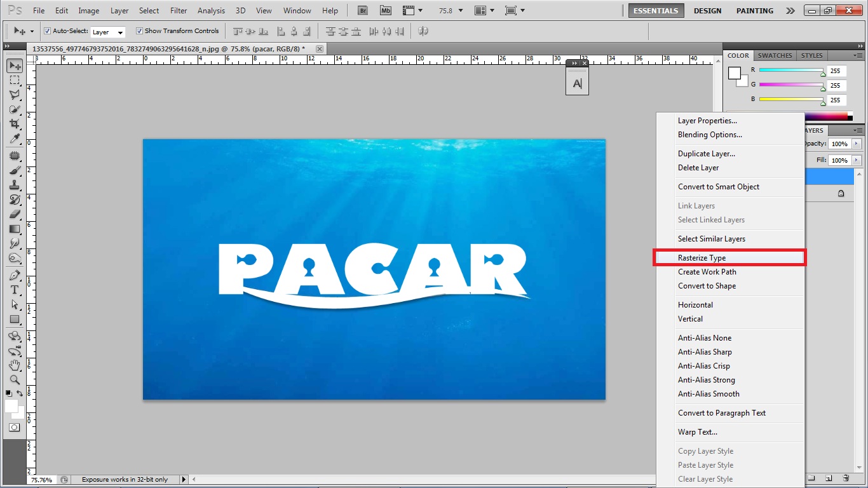Choose Warp Text... from context menu

730,432
